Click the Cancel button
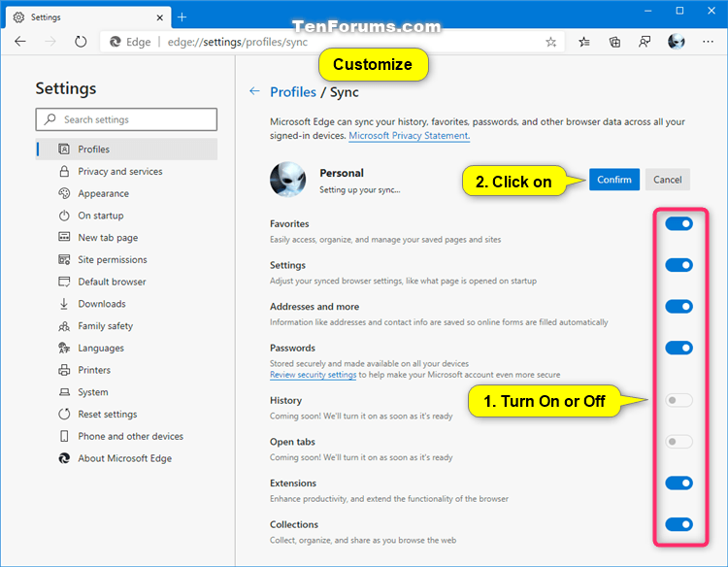 coord(667,180)
